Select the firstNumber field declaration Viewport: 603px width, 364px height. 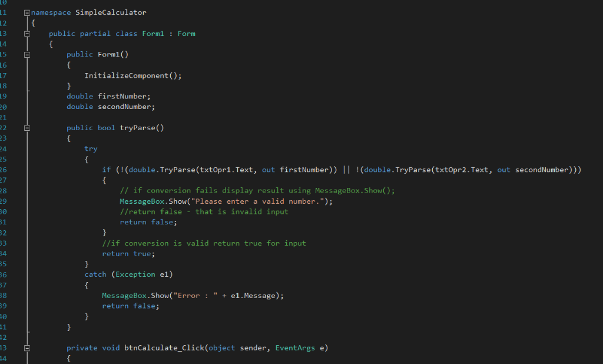click(x=109, y=95)
